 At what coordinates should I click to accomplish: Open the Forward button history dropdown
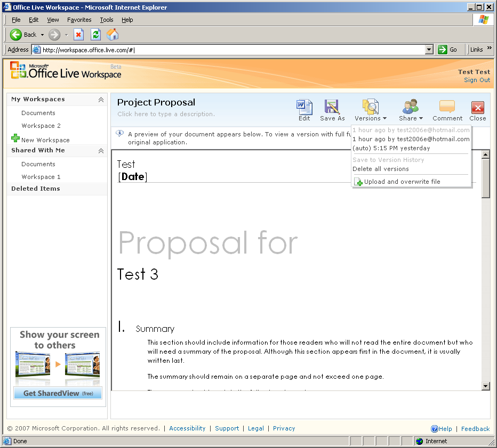pyautogui.click(x=66, y=35)
